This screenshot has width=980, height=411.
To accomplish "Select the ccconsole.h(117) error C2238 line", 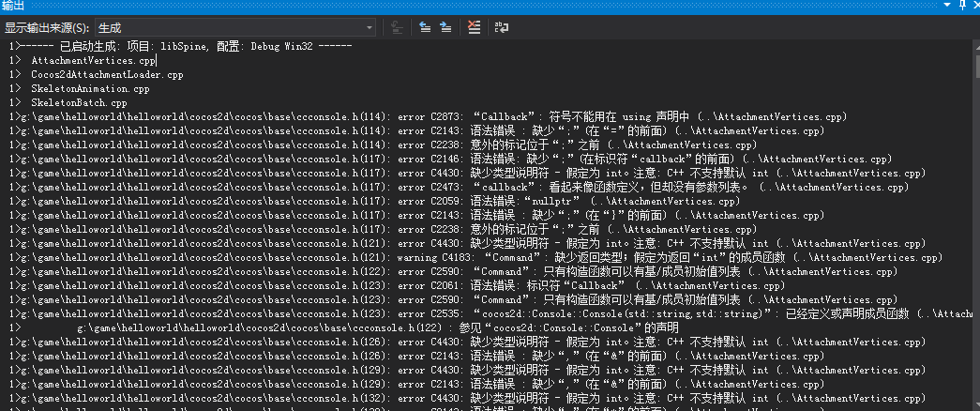I will [x=384, y=230].
